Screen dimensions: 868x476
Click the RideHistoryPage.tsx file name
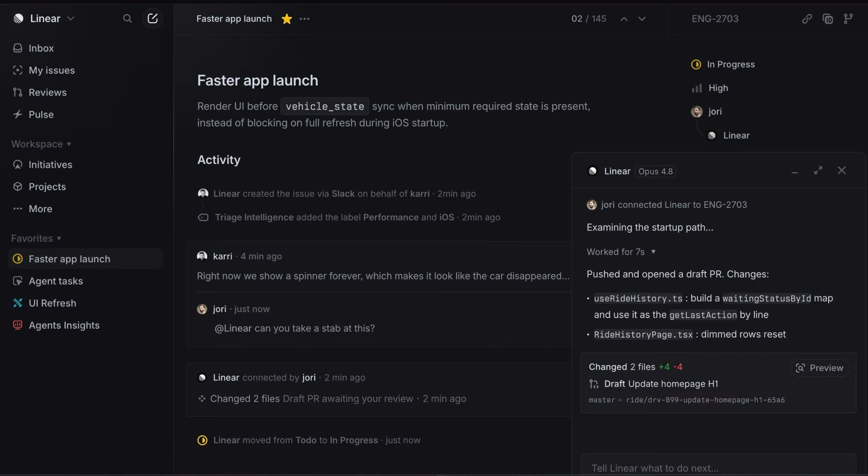643,335
